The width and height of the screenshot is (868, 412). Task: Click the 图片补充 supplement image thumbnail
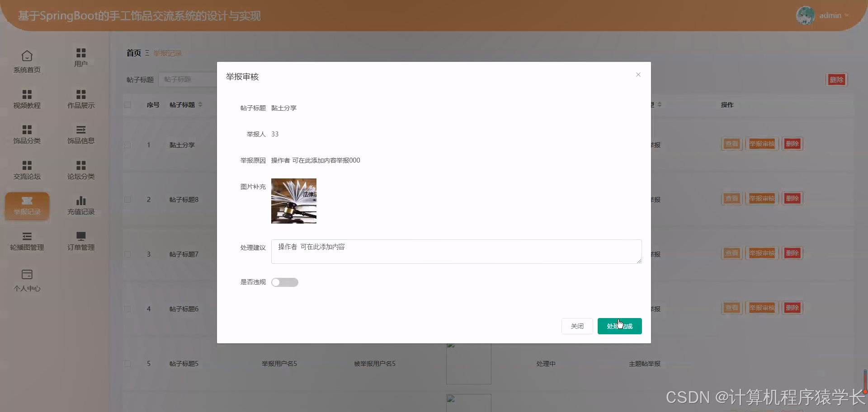click(293, 201)
